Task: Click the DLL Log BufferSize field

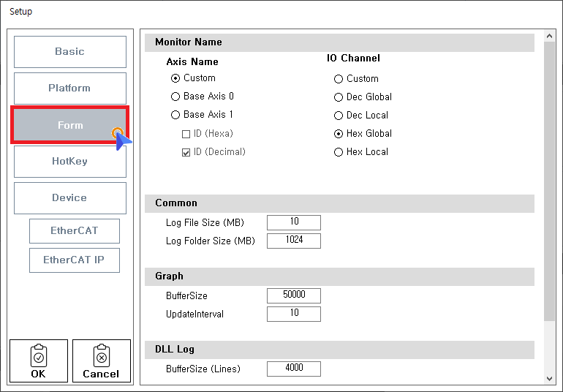Action: click(294, 369)
